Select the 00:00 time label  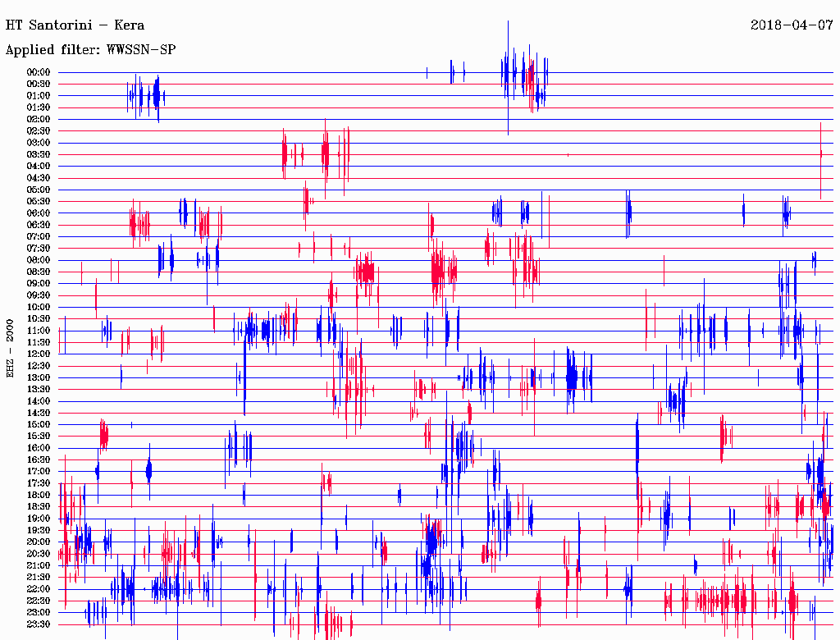point(39,72)
